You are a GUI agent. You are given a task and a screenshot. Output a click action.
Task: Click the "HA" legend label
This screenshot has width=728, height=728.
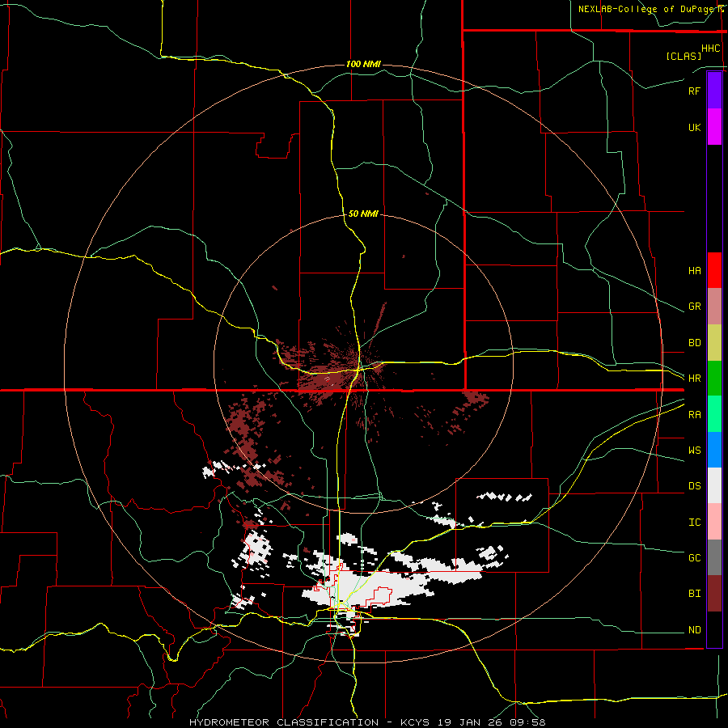(695, 270)
